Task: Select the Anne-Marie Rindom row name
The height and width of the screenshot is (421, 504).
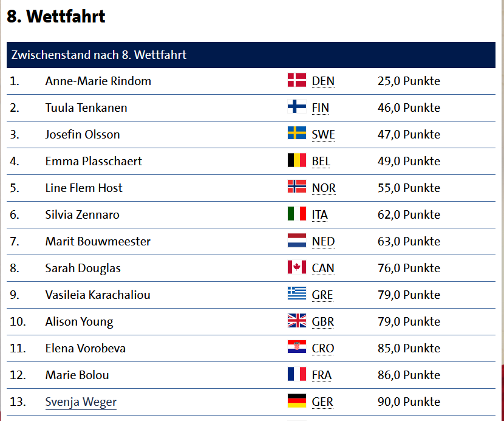Action: [98, 81]
